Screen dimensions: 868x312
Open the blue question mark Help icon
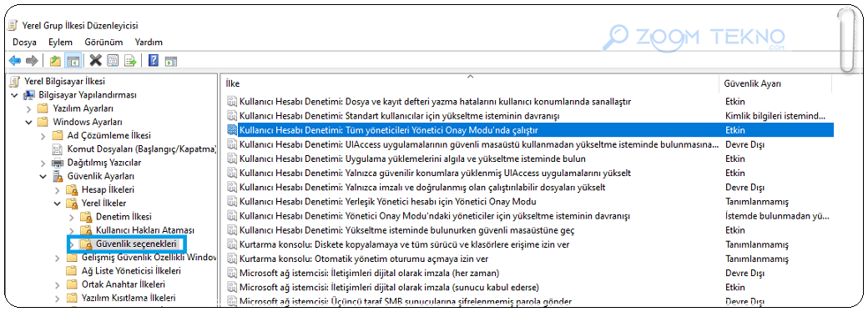point(154,60)
